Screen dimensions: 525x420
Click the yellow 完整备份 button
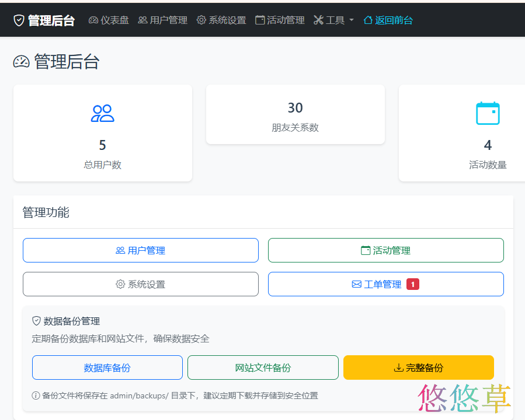point(419,367)
